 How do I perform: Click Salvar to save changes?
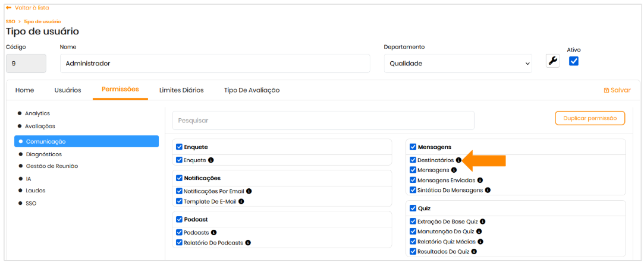(x=617, y=90)
